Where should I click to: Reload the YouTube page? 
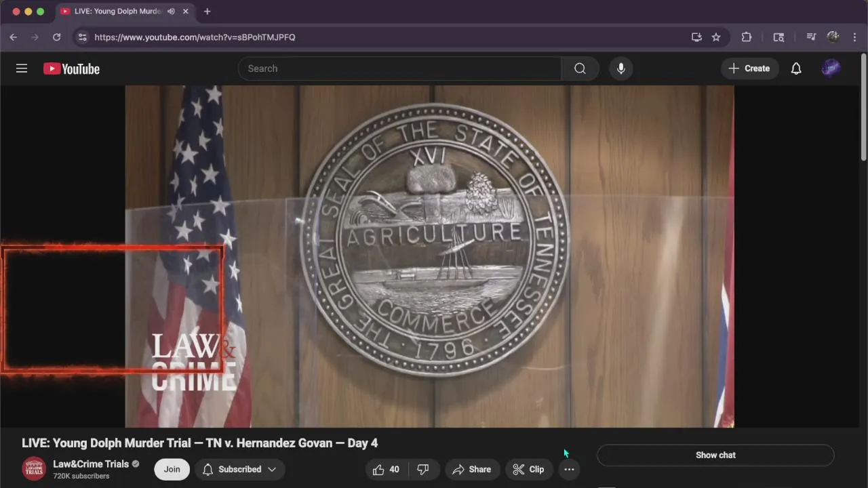point(57,37)
